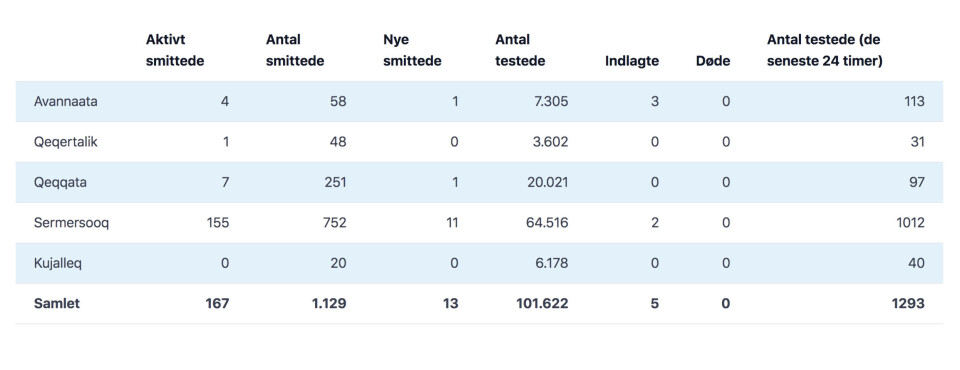Select Qeqqata's Indlagte value 0
This screenshot has width=960, height=370.
[655, 183]
